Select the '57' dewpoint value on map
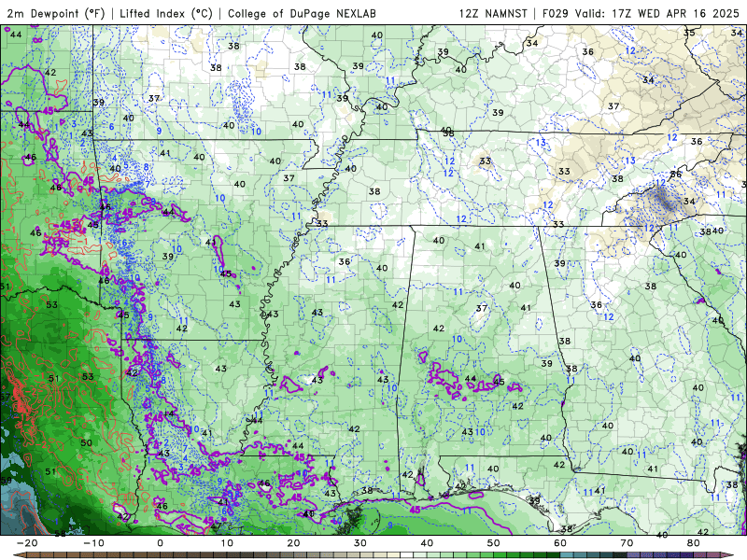Viewport: 747px width, 560px height. pos(5,397)
